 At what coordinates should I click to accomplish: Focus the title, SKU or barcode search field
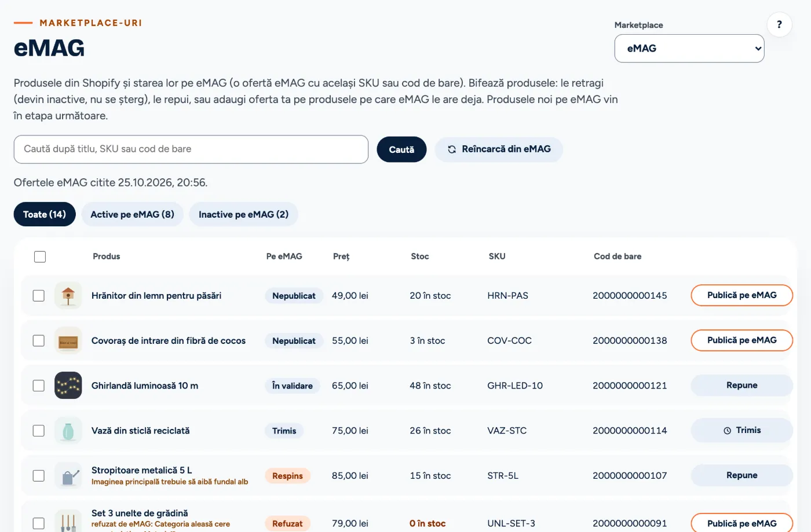tap(191, 149)
